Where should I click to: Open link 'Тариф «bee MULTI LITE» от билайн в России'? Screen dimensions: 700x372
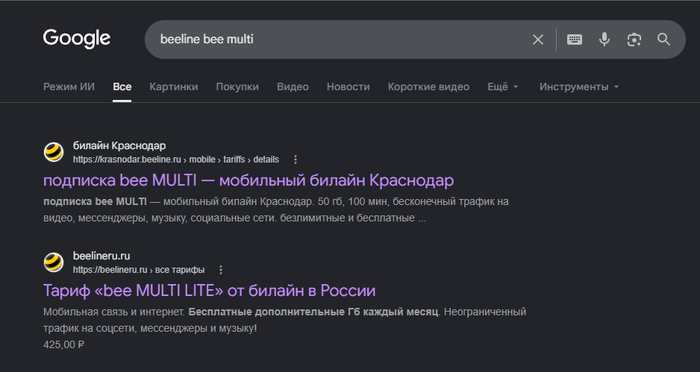tap(209, 291)
